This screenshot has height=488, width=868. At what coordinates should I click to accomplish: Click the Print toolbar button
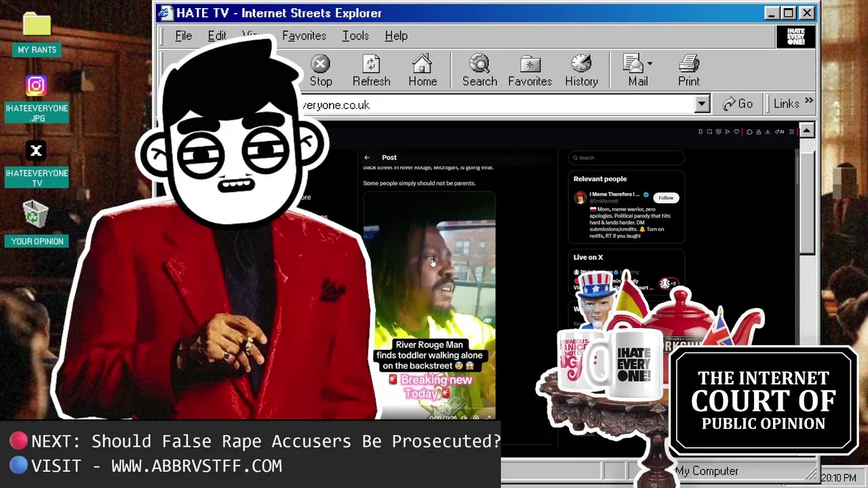click(688, 71)
